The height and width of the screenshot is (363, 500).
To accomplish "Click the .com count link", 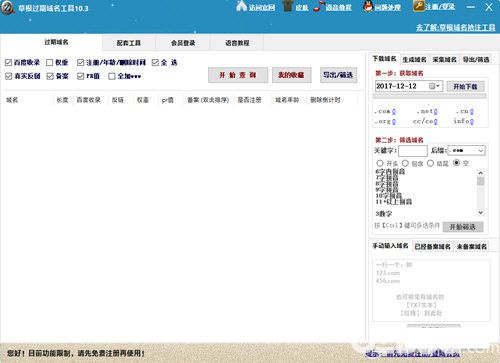I will [x=394, y=111].
